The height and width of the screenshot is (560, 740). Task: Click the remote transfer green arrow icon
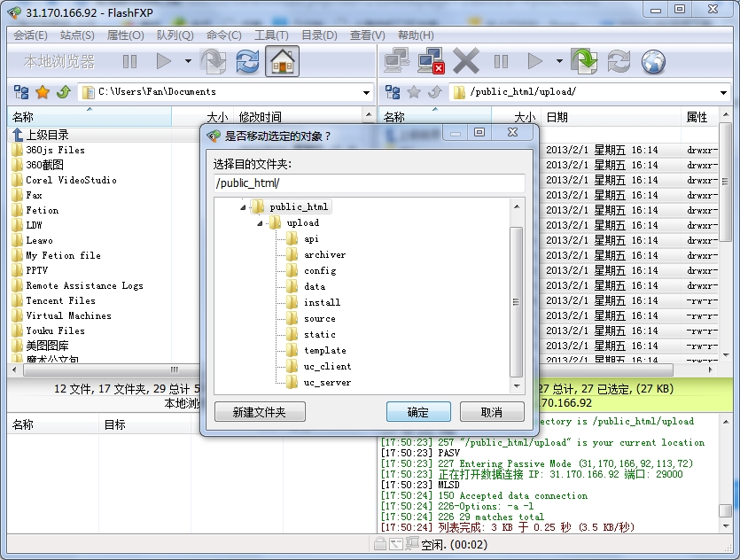click(584, 61)
